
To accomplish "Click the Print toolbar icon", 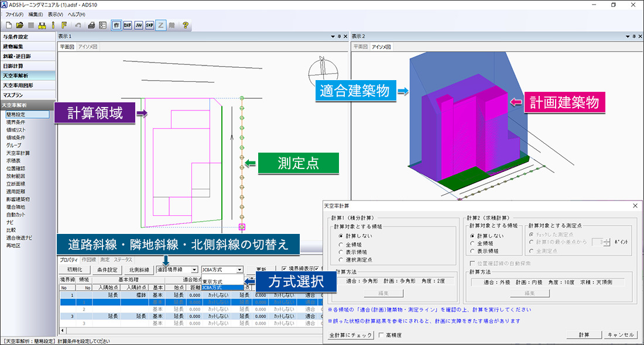I will tap(91, 25).
